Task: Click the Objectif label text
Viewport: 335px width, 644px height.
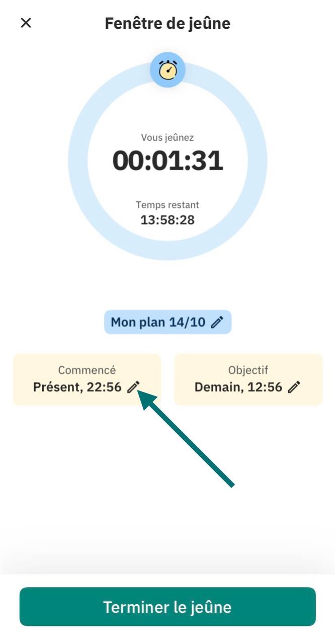Action: click(248, 370)
